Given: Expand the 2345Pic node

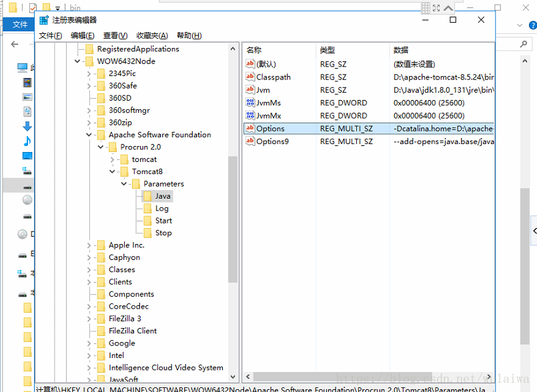Looking at the screenshot, I should click(89, 73).
